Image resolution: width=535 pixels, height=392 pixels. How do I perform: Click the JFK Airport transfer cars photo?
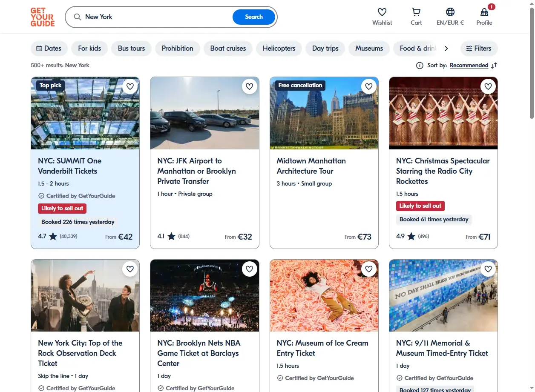click(x=204, y=113)
